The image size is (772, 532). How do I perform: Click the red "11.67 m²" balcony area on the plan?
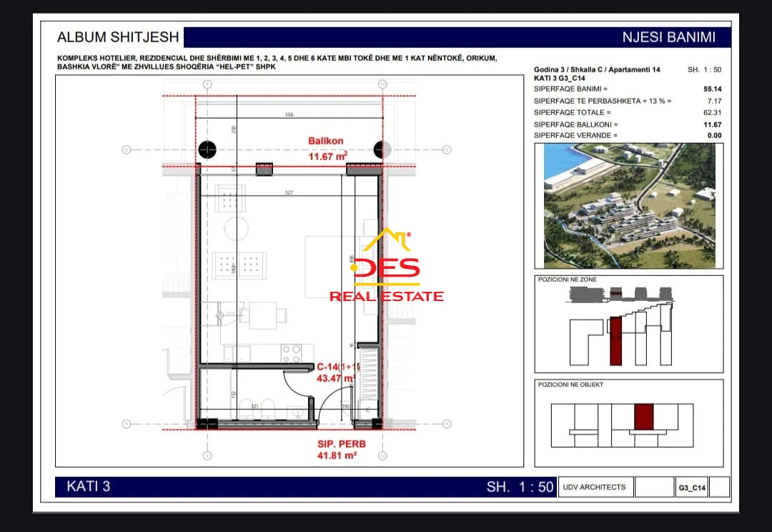[x=328, y=156]
